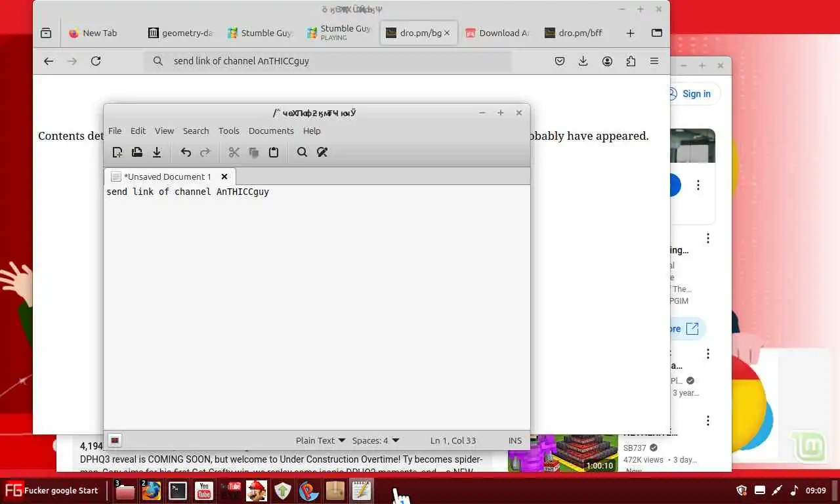Create a new document in text editor
Image resolution: width=840 pixels, height=504 pixels.
point(117,152)
